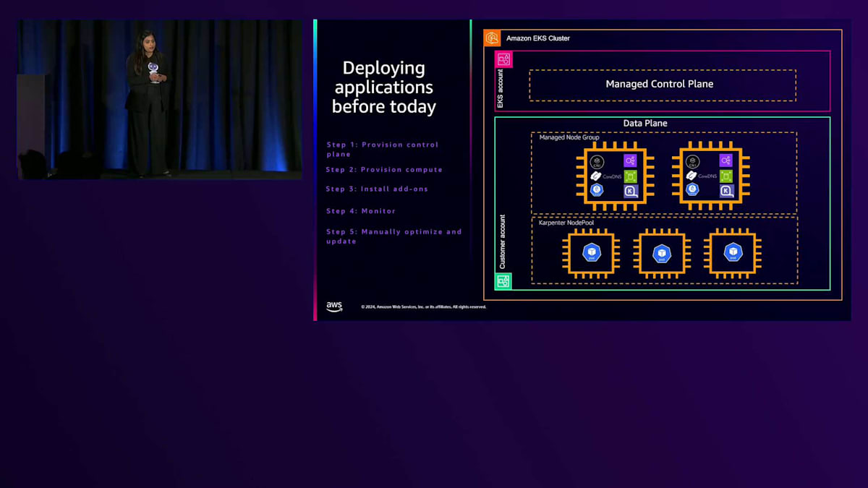Screen dimensions: 868x488
Task: Click the pod icon in middle Karpenter node
Action: tap(662, 253)
